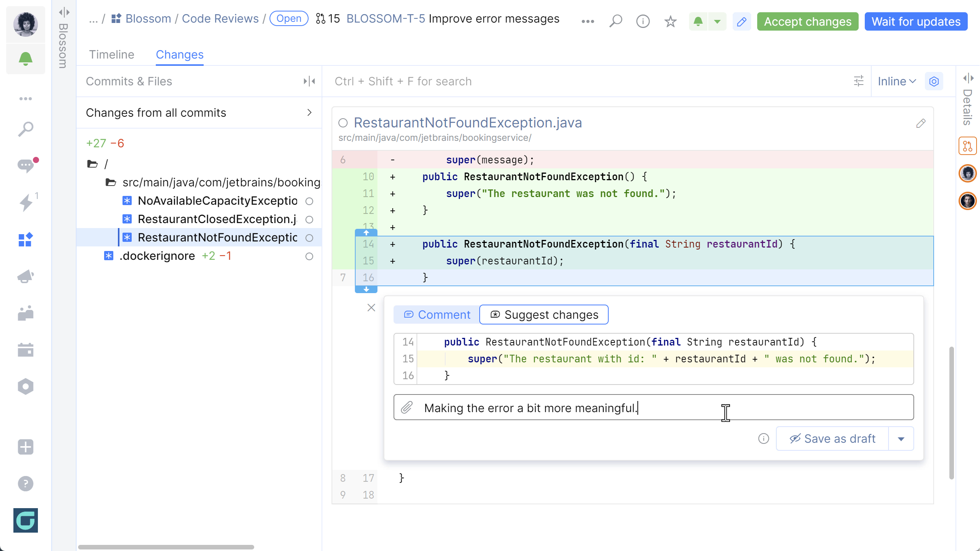980x551 pixels.
Task: Click Wait for updates button
Action: 916,21
